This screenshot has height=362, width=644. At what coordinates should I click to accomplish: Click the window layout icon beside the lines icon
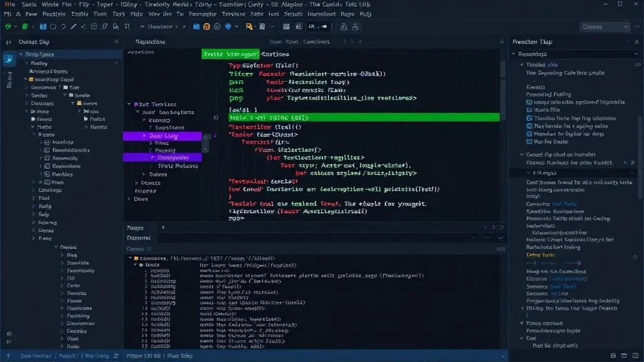tap(299, 26)
